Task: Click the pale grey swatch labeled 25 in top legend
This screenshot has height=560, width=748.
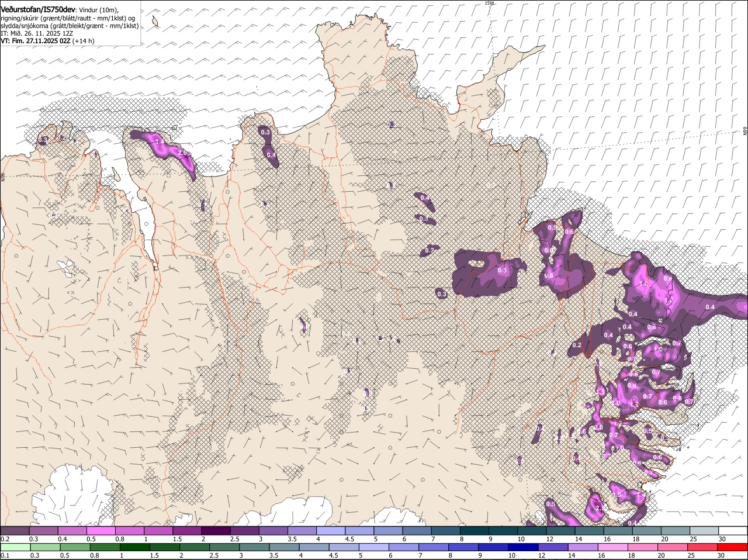Action: [x=704, y=530]
